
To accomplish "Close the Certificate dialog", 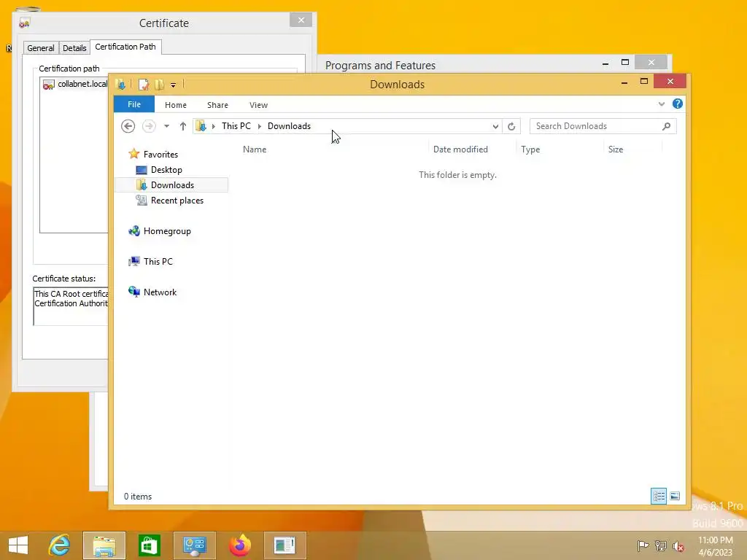I will click(x=301, y=20).
